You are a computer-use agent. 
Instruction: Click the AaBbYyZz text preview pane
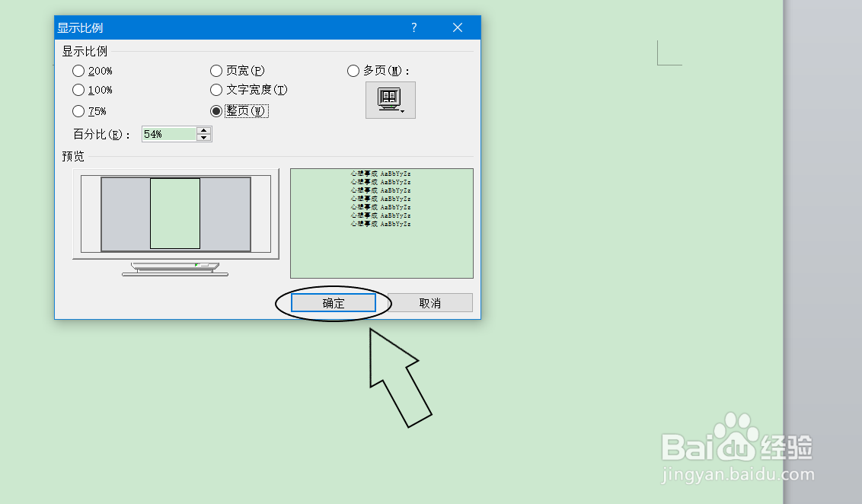(x=382, y=222)
